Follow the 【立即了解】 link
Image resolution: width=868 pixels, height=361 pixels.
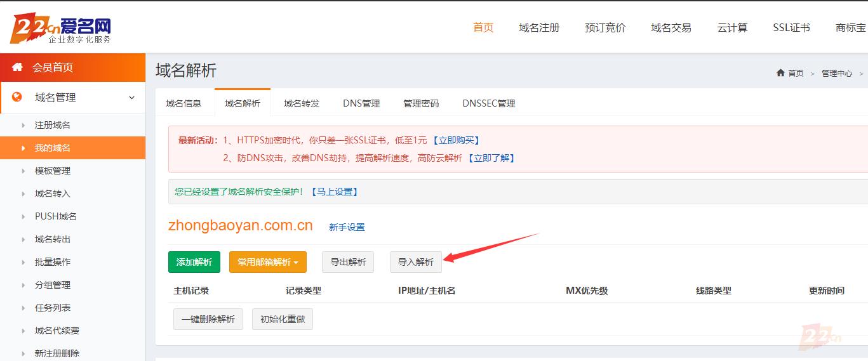pyautogui.click(x=491, y=158)
